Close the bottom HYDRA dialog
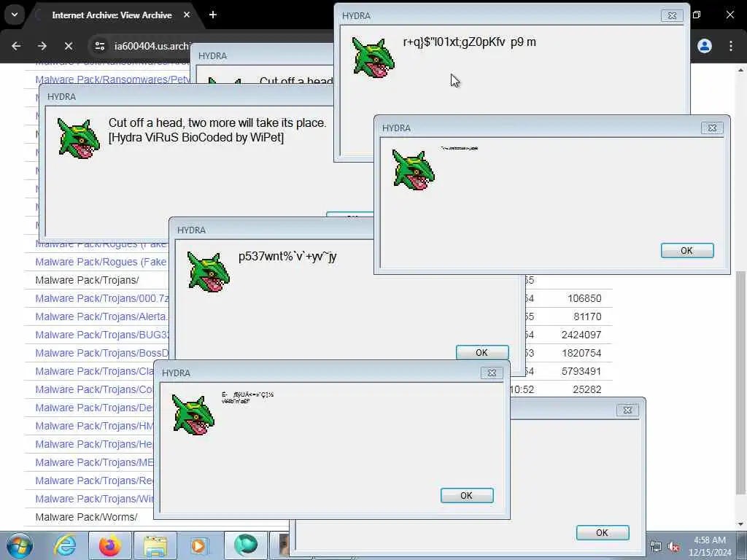This screenshot has height=560, width=747. 492,373
